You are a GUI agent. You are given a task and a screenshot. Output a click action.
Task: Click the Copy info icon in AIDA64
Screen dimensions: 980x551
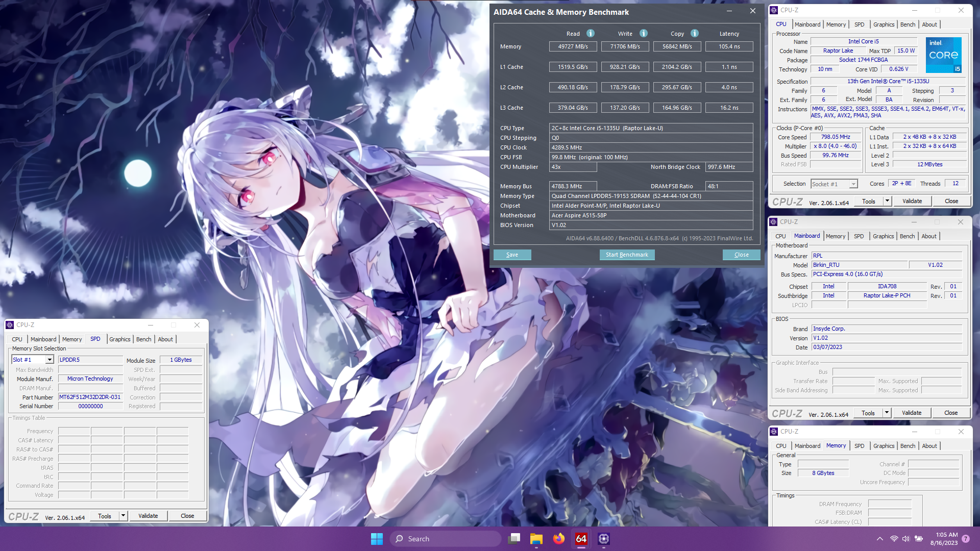coord(695,33)
